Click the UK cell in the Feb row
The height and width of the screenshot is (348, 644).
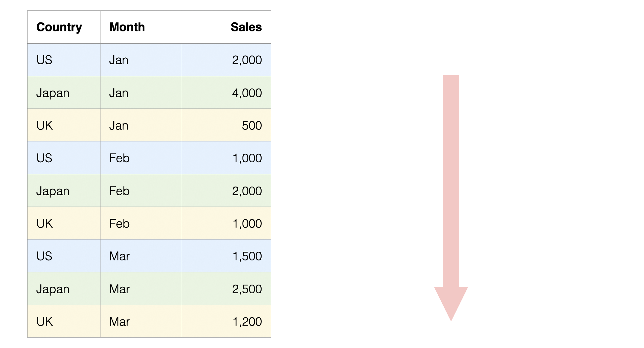(x=45, y=224)
